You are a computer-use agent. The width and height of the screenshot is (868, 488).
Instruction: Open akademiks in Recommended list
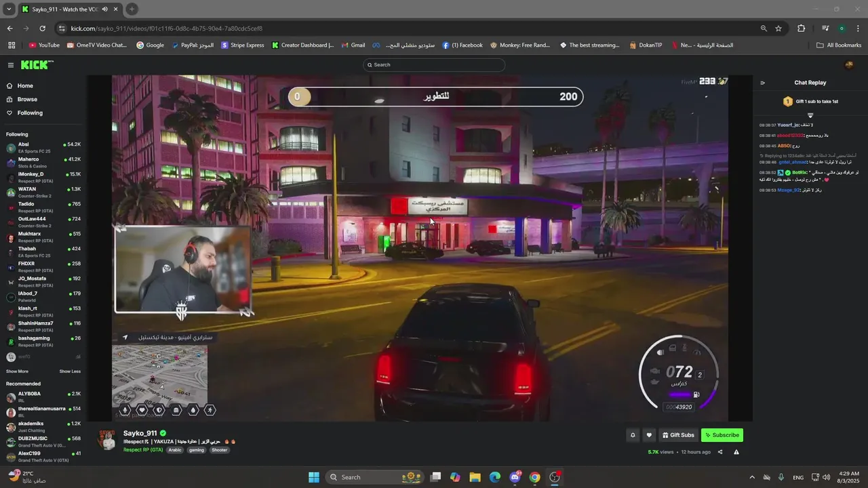[x=43, y=426]
